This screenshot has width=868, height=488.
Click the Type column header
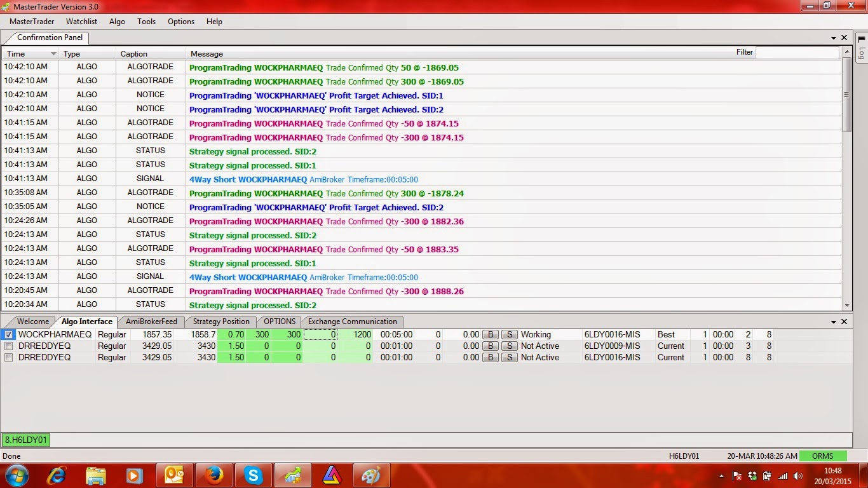(x=87, y=54)
